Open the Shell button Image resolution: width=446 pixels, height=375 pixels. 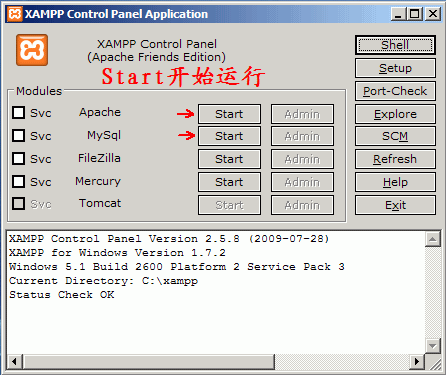(x=395, y=45)
